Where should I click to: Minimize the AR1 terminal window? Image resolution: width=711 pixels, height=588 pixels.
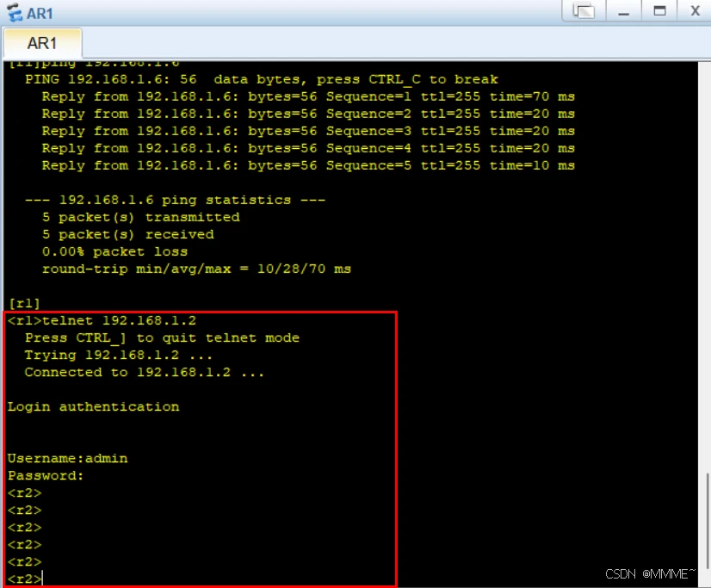pyautogui.click(x=624, y=11)
